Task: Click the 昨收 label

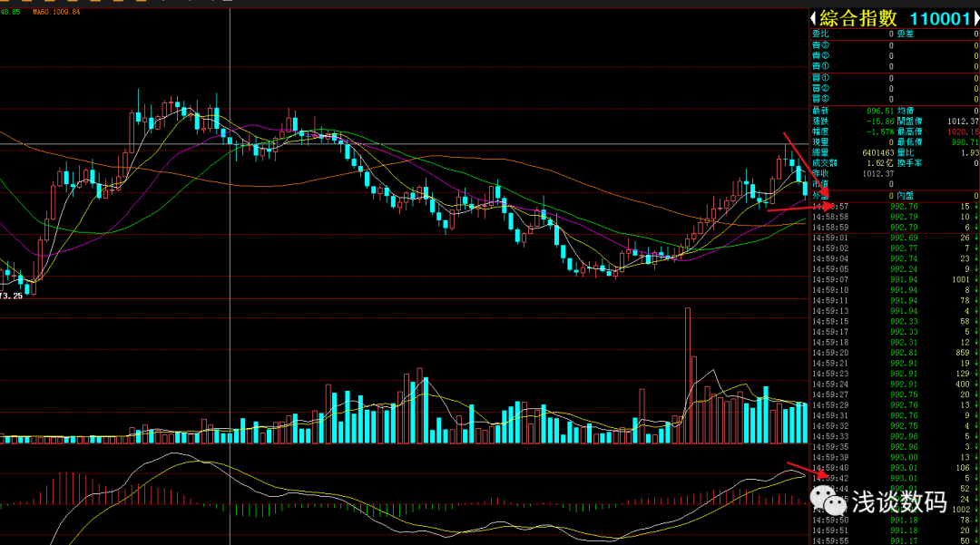Action: point(820,173)
